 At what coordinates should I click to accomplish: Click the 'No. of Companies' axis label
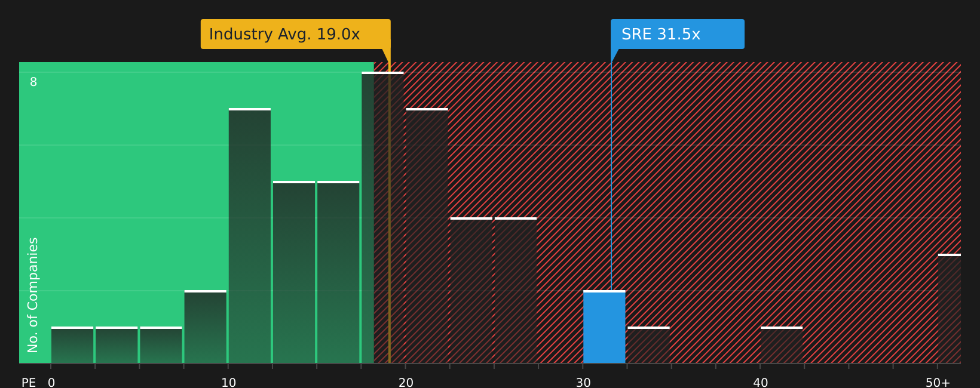click(x=33, y=295)
